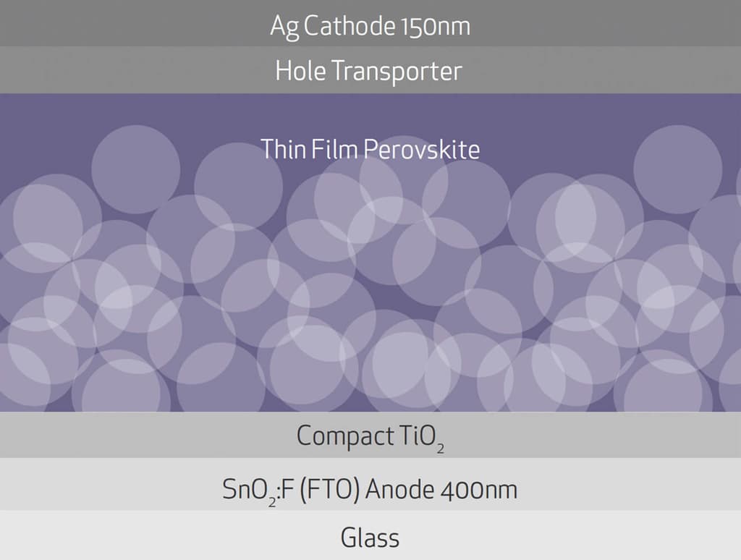Screen dimensions: 741x560
Task: Click the word "Hole" in the second layer
Action: coord(300,71)
